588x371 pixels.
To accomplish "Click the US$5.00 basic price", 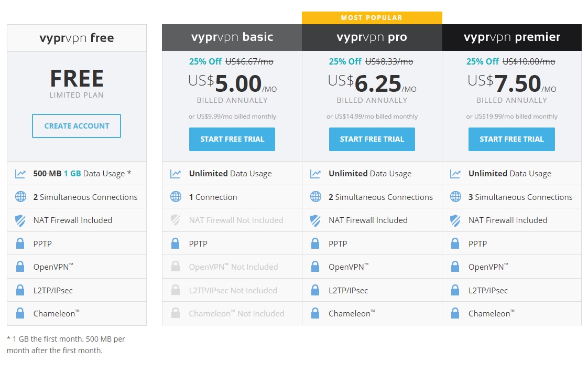I will click(x=233, y=83).
